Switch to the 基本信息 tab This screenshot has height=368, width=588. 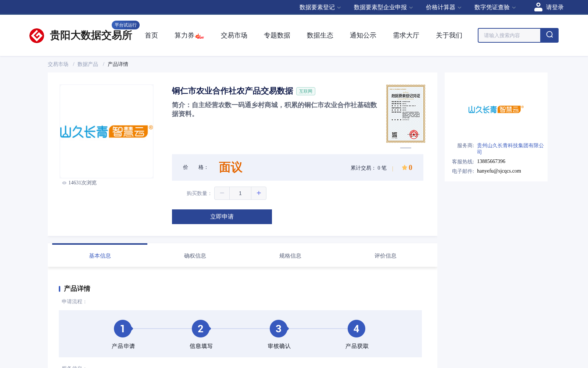[100, 255]
